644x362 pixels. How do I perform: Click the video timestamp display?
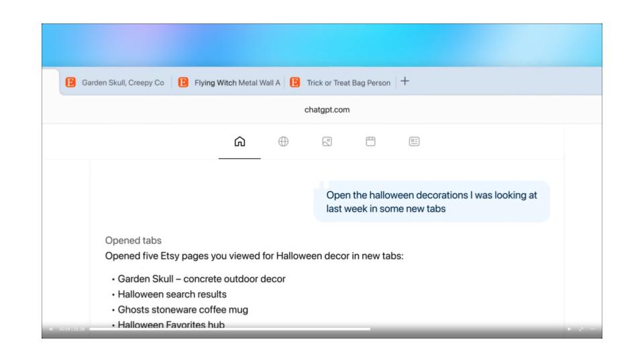point(72,329)
